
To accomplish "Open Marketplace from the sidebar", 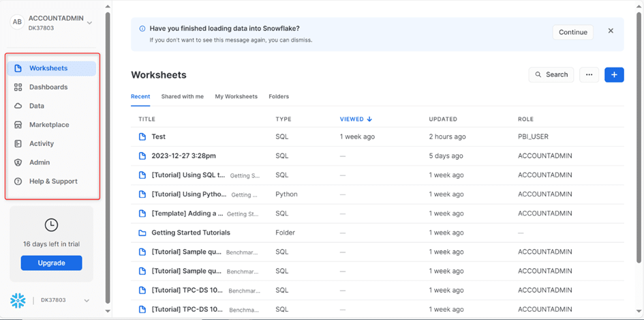I will 51,125.
